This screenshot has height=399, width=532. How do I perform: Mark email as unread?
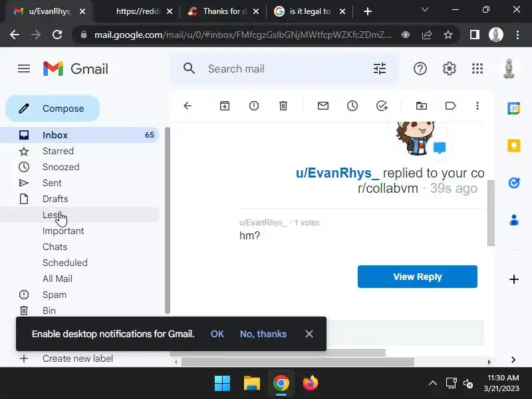[323, 106]
